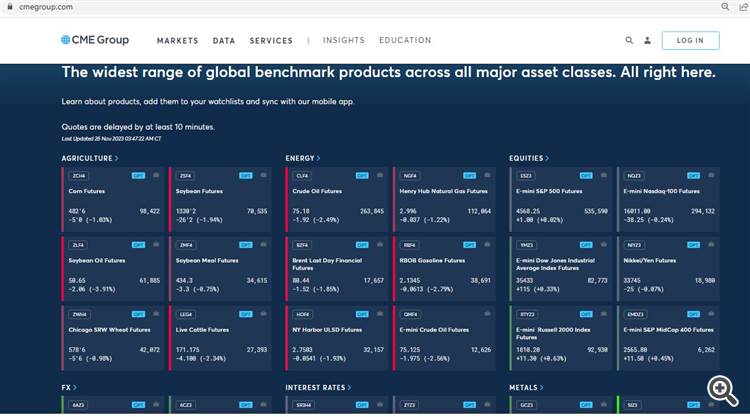
Task: Expand the Equities category arrow
Action: [x=547, y=158]
